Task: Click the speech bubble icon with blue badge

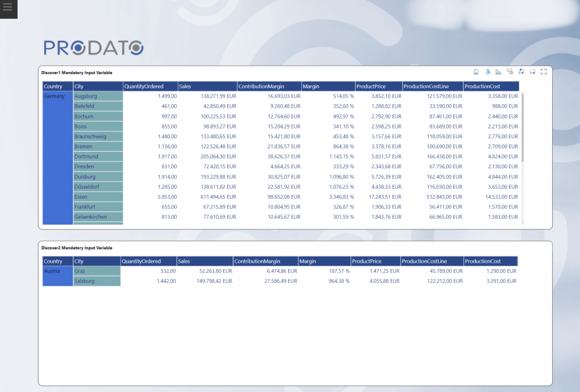Action: point(521,72)
